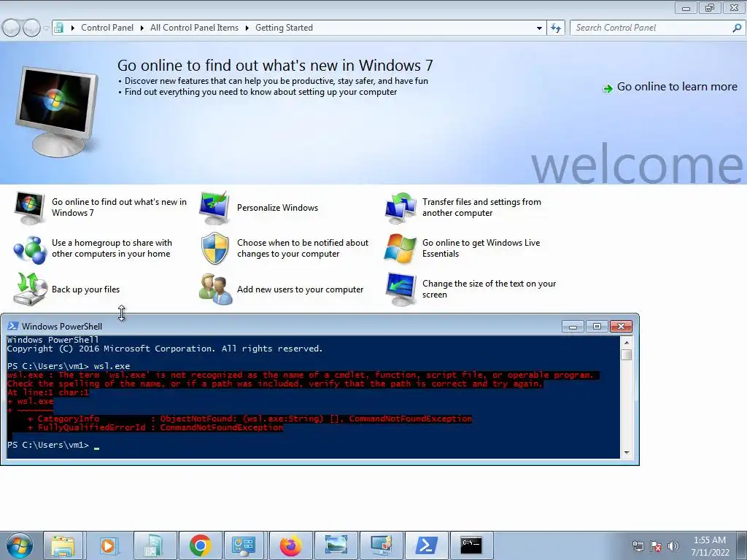Open 'Back up your files' item
The height and width of the screenshot is (560, 747).
click(x=85, y=289)
